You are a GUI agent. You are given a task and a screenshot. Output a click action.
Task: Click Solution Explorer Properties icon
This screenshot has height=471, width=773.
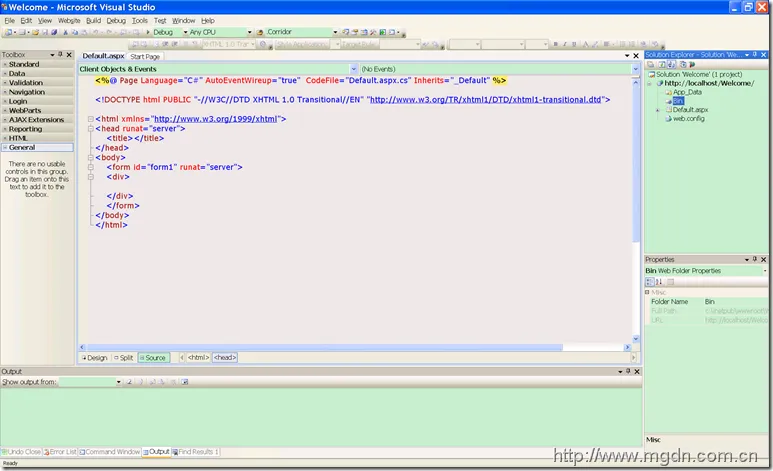click(x=651, y=65)
